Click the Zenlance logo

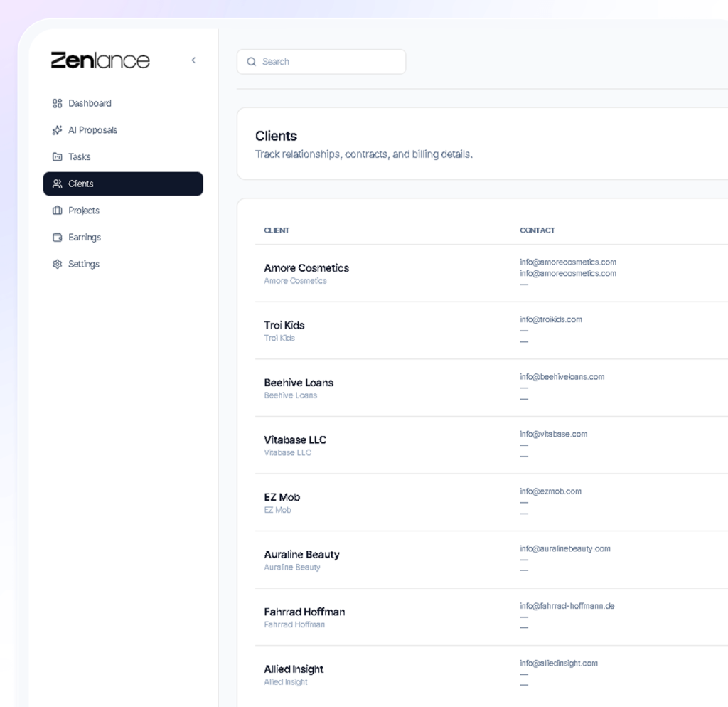tap(100, 60)
